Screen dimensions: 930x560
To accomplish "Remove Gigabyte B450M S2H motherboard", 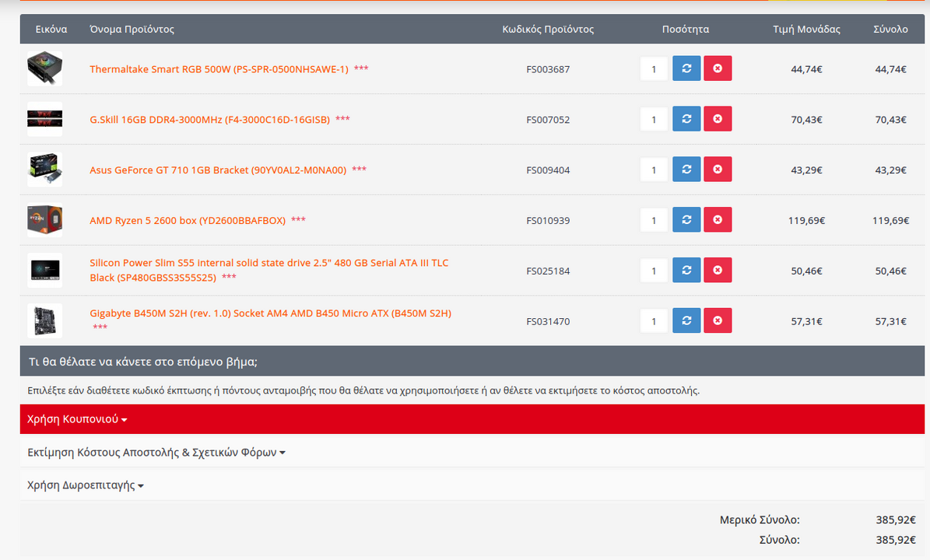I will click(718, 320).
